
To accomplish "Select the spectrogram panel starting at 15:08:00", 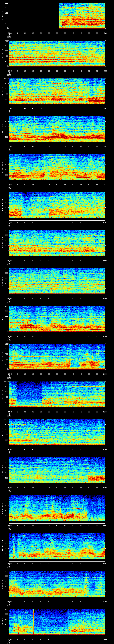I will [x=57, y=167].
